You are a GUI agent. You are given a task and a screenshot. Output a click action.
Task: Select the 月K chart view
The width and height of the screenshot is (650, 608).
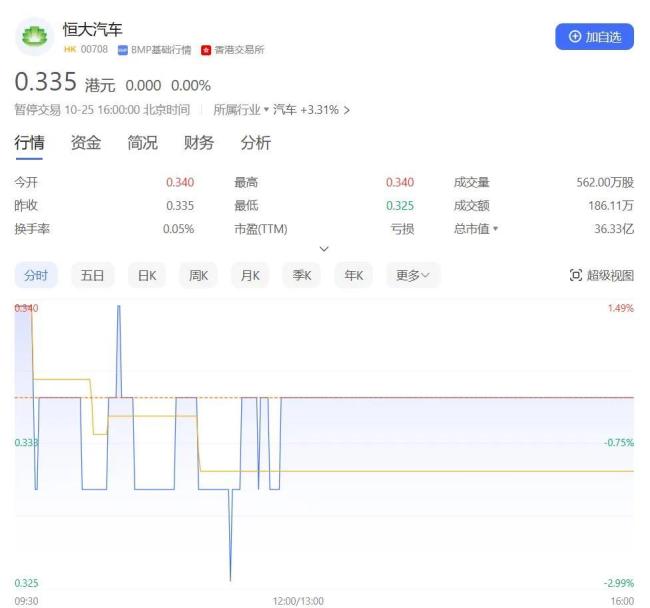tap(250, 275)
